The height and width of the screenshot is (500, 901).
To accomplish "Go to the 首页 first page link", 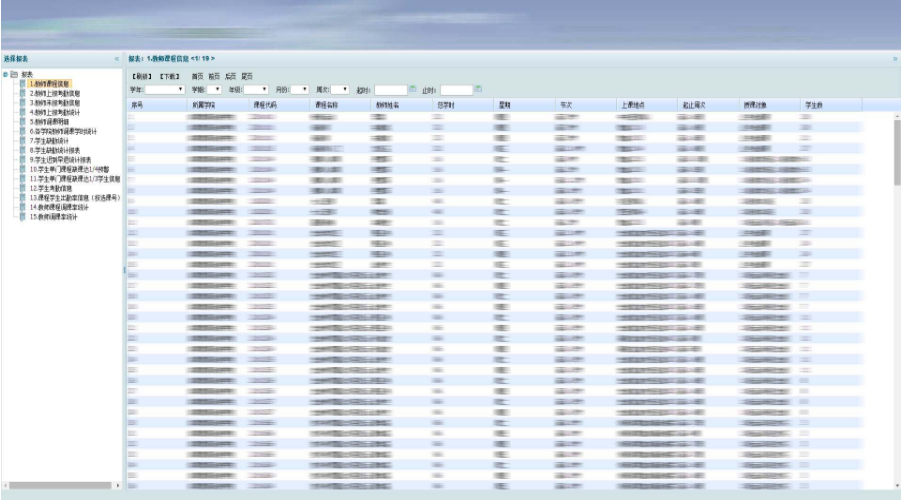I will click(197, 76).
